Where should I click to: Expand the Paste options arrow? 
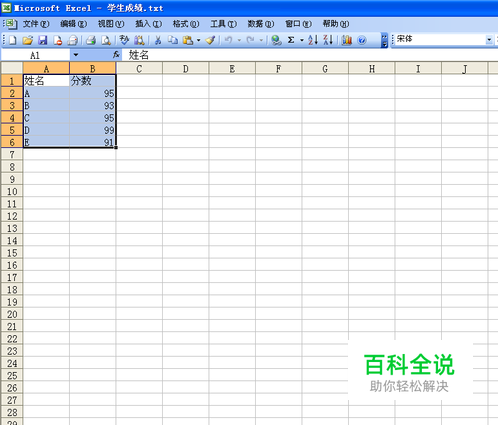(x=198, y=40)
